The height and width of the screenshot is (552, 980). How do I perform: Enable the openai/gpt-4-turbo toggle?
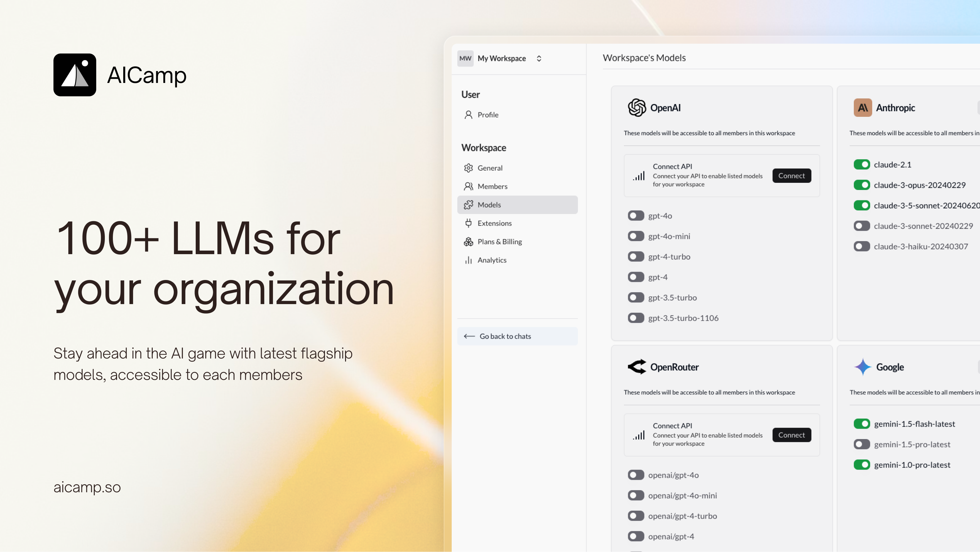click(636, 516)
